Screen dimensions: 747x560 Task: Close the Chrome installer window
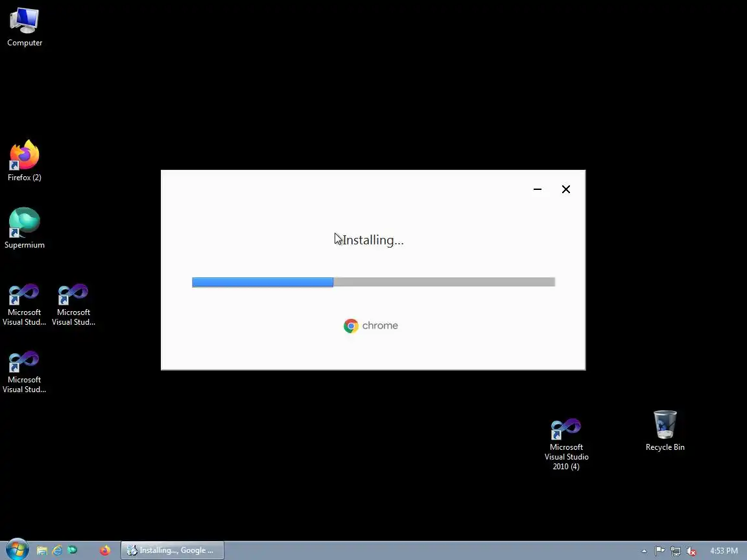click(566, 189)
